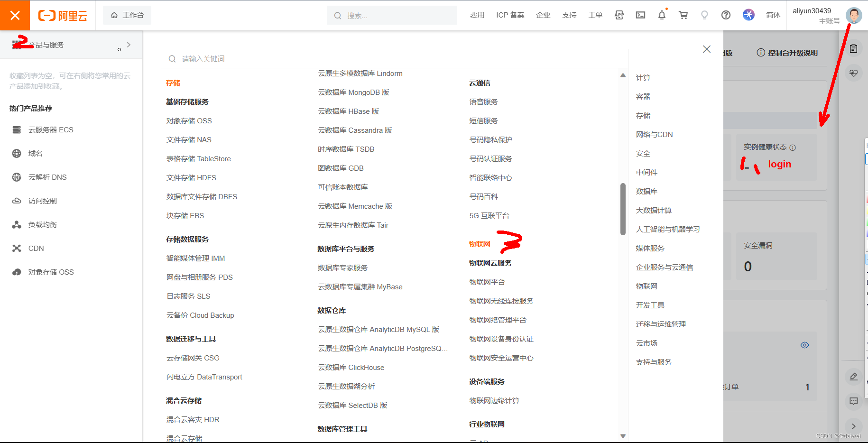Open ICP 备案 menu
The width and height of the screenshot is (868, 443).
coord(510,15)
